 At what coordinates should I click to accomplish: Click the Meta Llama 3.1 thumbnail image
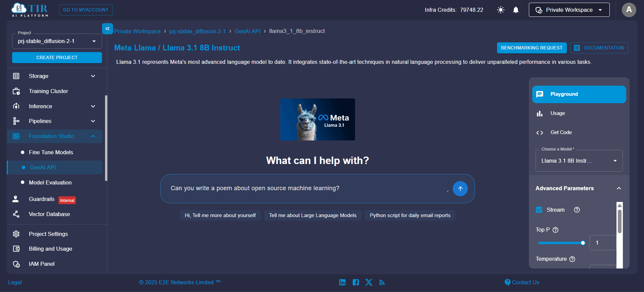317,119
